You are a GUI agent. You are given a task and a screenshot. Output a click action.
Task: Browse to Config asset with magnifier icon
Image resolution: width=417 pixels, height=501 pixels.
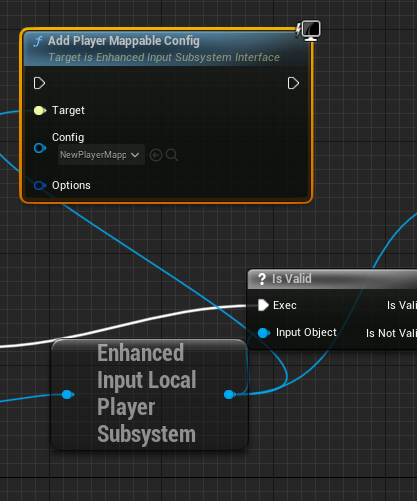(x=172, y=155)
